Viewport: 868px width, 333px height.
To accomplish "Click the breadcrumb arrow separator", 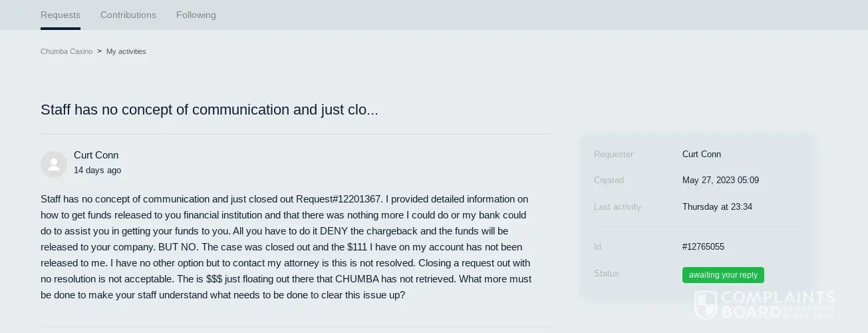I will (99, 51).
